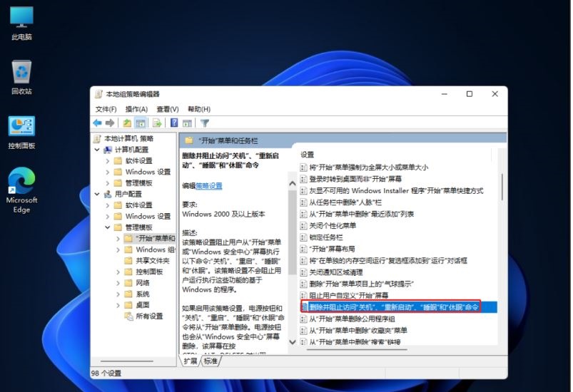Select the "开始"菜单和 tree folder
Image resolution: width=573 pixels, height=392 pixels.
156,238
